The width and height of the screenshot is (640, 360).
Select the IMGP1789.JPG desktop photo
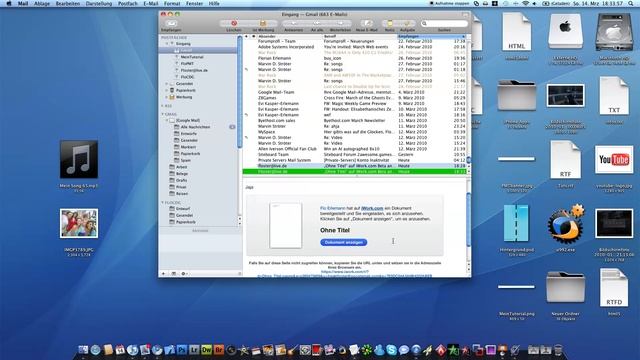(79, 223)
